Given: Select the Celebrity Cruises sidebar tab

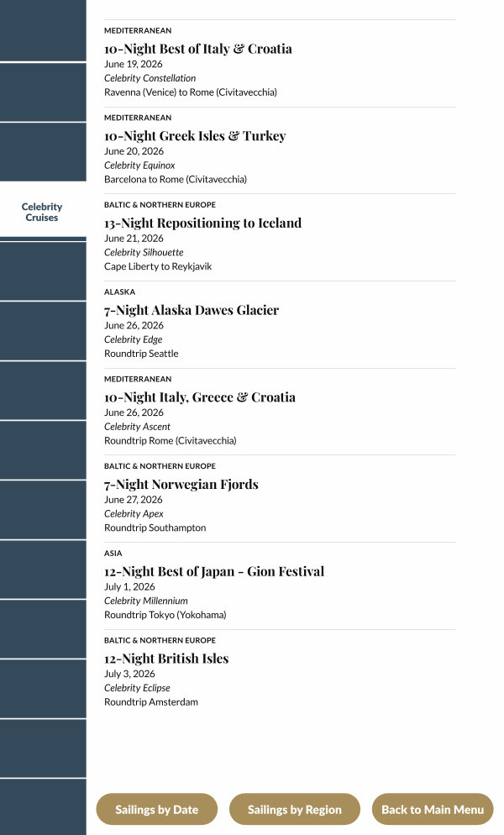Looking at the screenshot, I should point(42,212).
